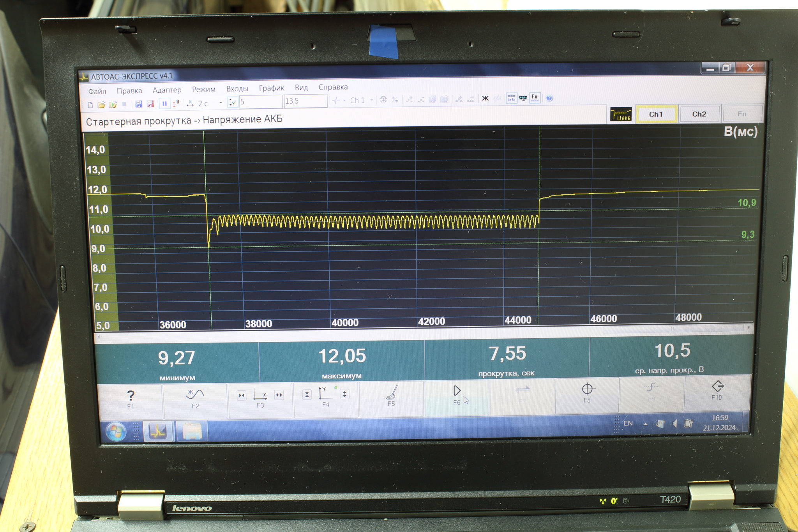Click the Info panel toolbar icon
798x532 pixels.
point(511,98)
